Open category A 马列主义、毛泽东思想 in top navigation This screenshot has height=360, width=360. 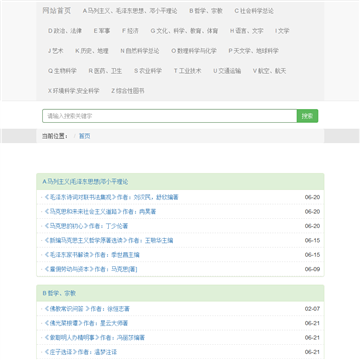coord(130,11)
